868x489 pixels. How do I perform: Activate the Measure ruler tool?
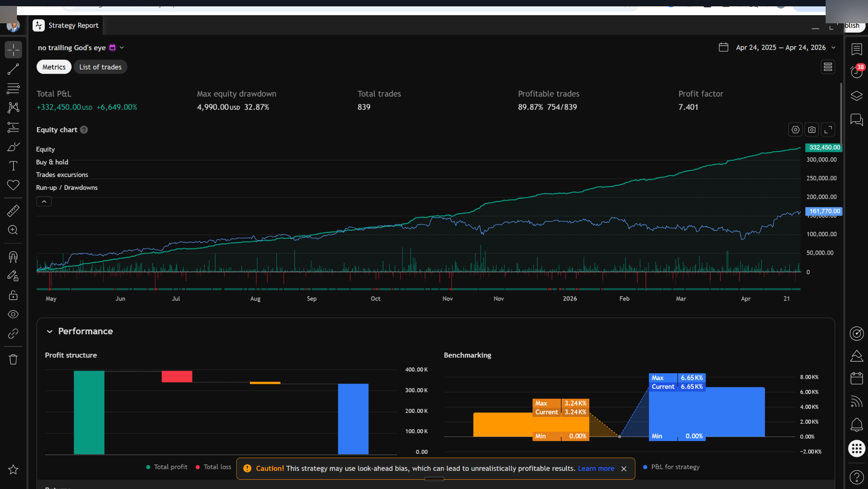coord(13,211)
